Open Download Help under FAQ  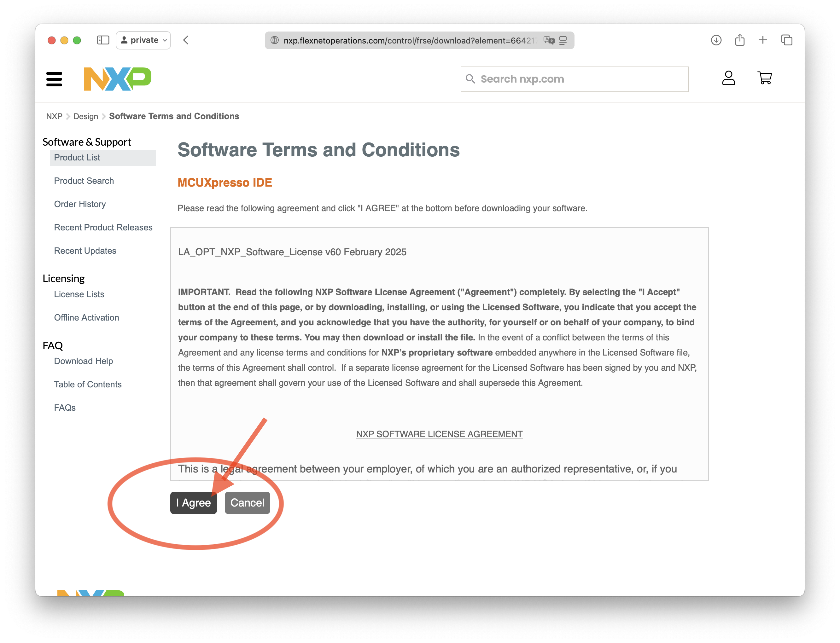pos(84,361)
